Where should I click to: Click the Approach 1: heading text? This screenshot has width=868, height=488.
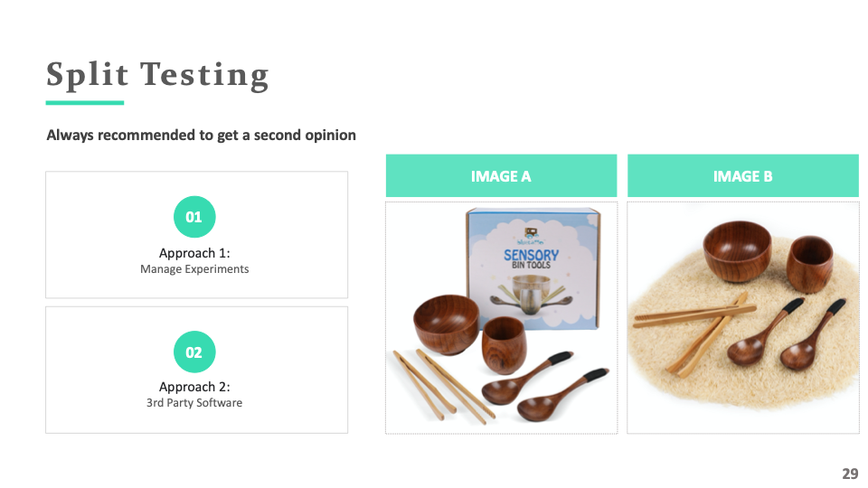(x=194, y=253)
